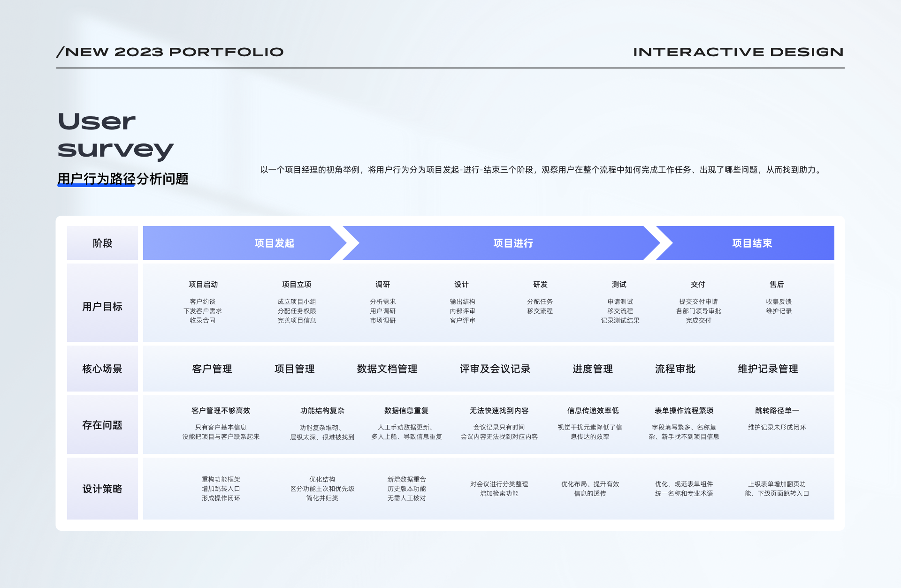The height and width of the screenshot is (588, 901).
Task: Click the 项目结束 stage arrow
Action: point(745,243)
